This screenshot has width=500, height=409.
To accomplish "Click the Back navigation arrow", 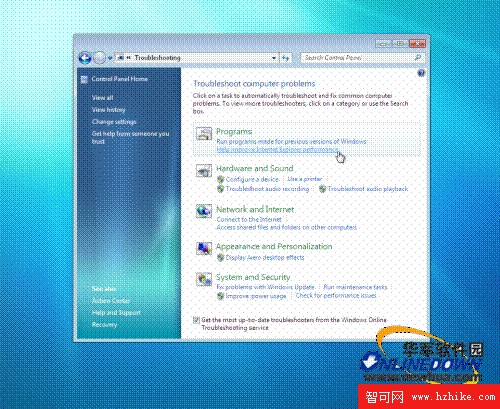I will click(85, 58).
